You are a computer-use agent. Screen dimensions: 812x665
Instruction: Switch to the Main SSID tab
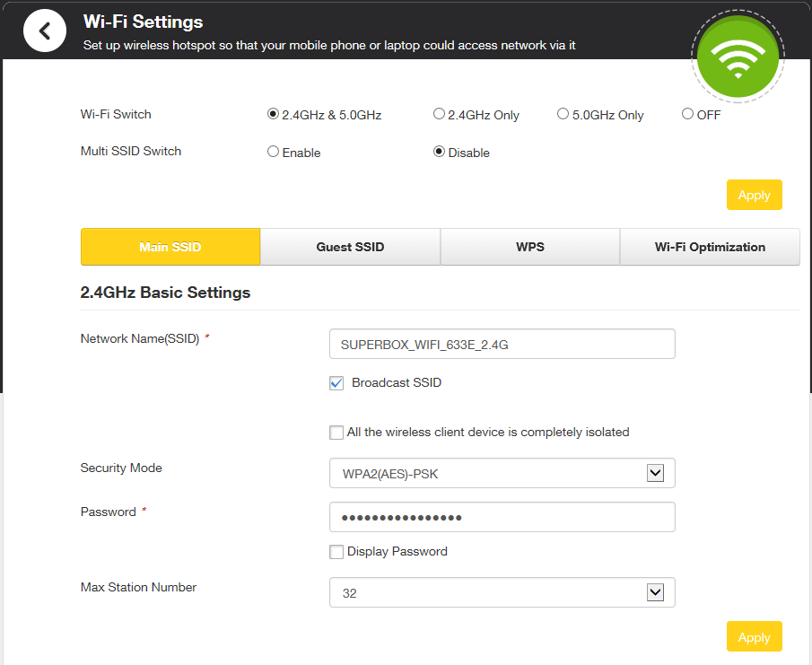click(x=170, y=247)
